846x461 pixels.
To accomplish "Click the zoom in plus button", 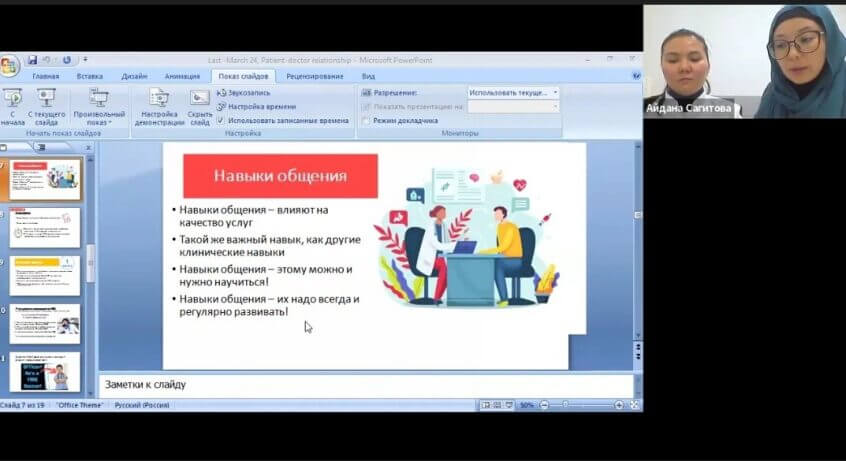I will coord(619,405).
